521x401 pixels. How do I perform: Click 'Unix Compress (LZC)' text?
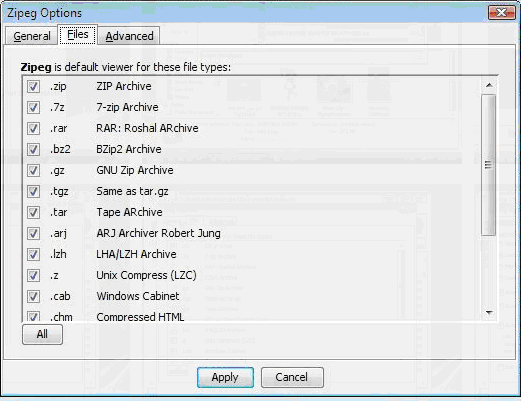tap(146, 275)
